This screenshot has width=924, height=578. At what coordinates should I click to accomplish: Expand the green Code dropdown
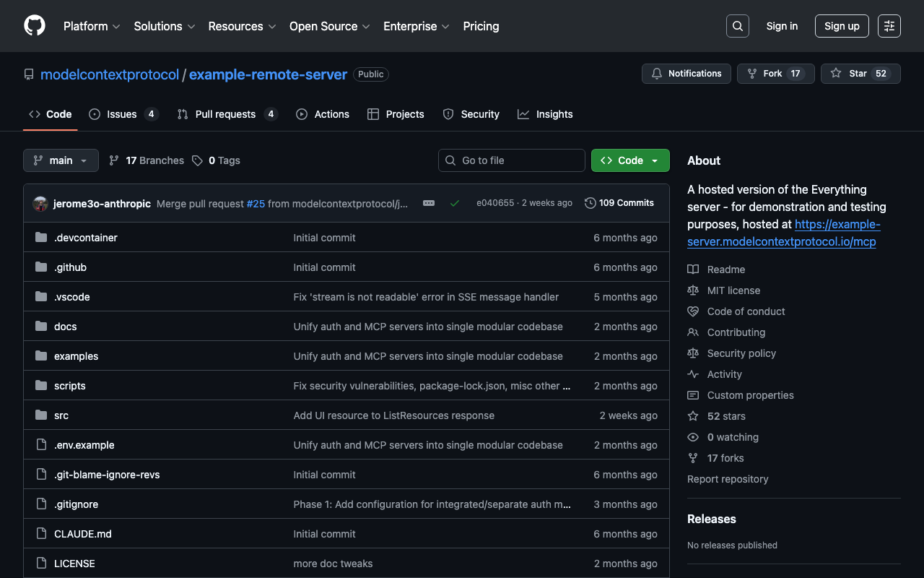(x=630, y=160)
